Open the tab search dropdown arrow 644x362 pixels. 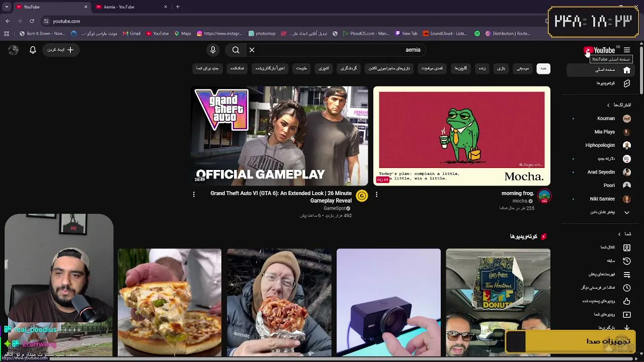pyautogui.click(x=7, y=7)
